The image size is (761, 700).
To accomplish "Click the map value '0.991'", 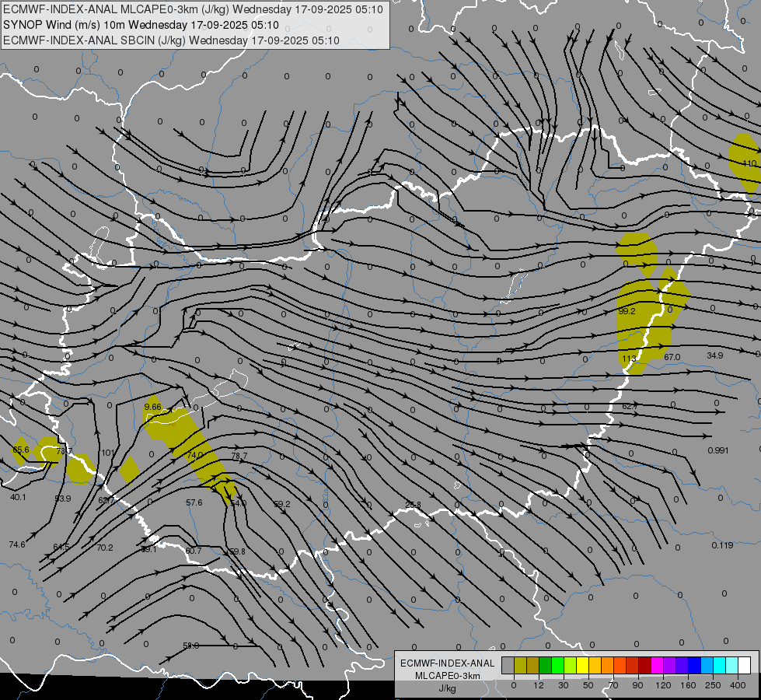I will coord(718,450).
